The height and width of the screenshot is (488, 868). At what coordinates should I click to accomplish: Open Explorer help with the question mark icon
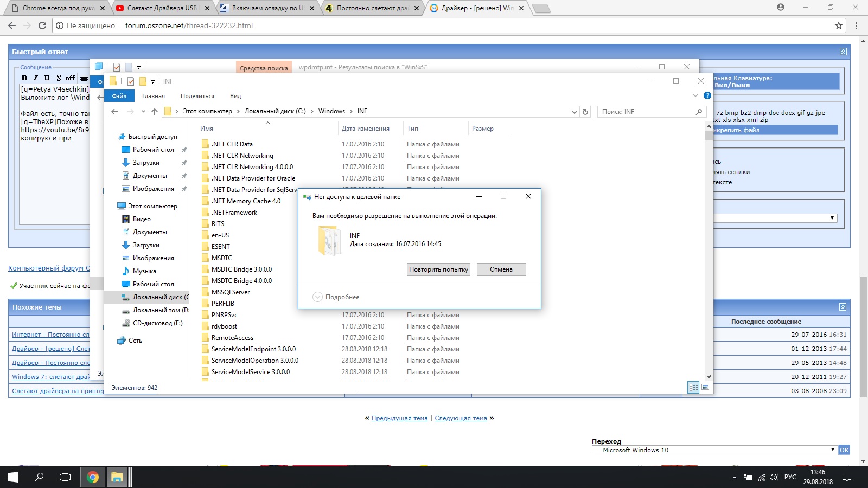point(707,95)
